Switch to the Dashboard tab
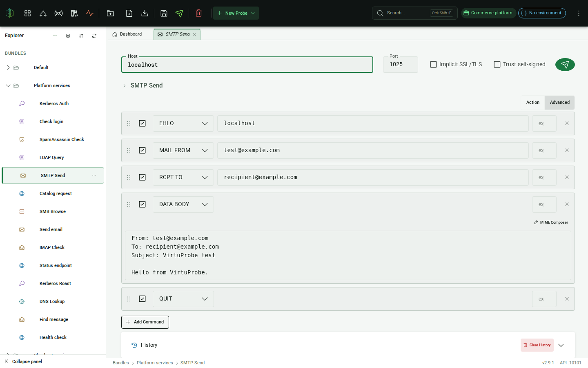 pos(127,34)
